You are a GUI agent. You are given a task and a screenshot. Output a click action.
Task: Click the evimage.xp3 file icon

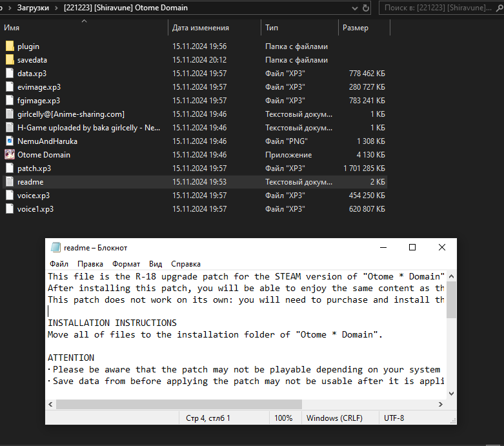point(10,87)
